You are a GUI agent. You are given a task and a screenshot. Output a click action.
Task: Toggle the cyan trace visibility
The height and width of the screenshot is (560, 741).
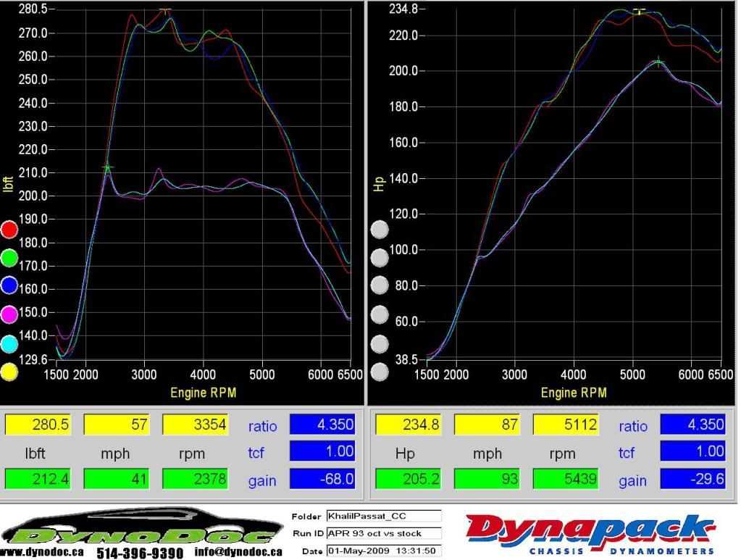tap(9, 343)
